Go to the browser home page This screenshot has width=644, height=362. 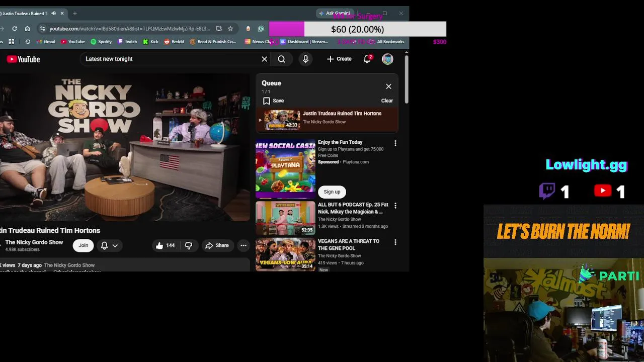point(27,29)
